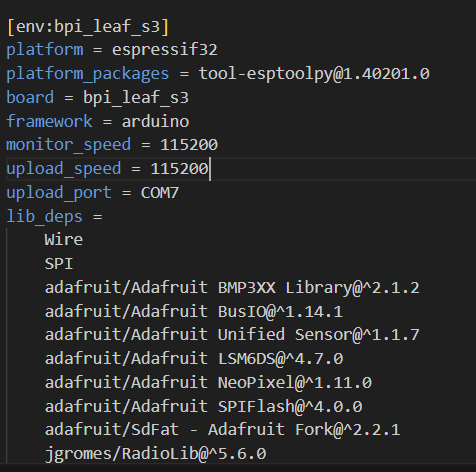The height and width of the screenshot is (472, 476).
Task: Click the upload_speed key
Action: pos(64,169)
